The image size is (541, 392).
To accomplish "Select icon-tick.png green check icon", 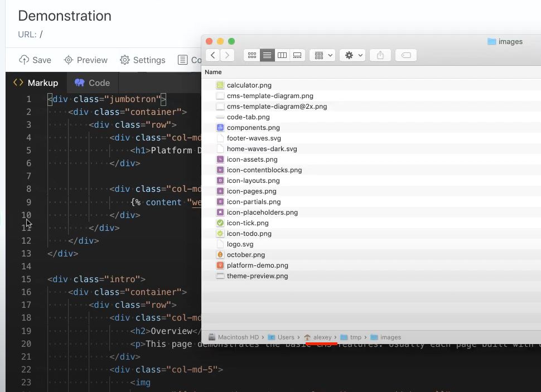I will pos(220,223).
